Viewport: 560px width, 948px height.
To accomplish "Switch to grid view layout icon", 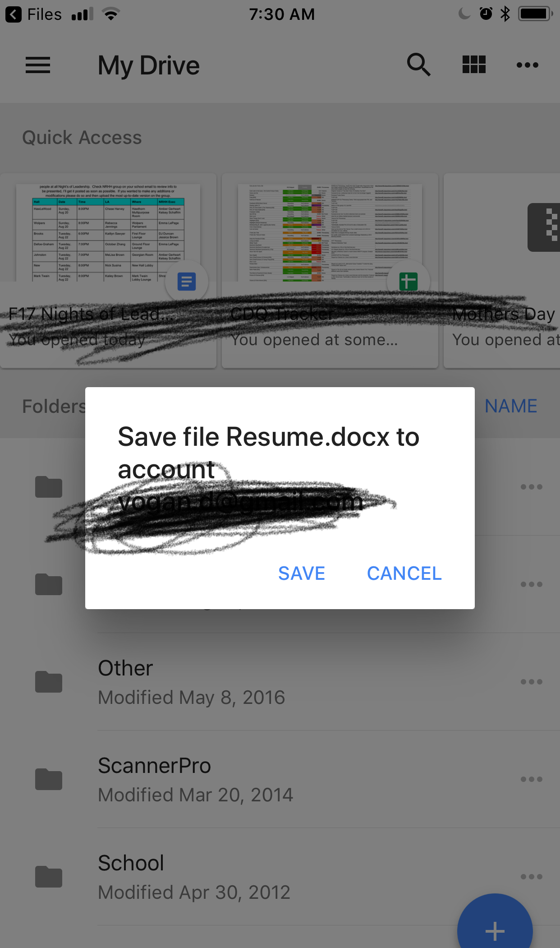I will [474, 65].
